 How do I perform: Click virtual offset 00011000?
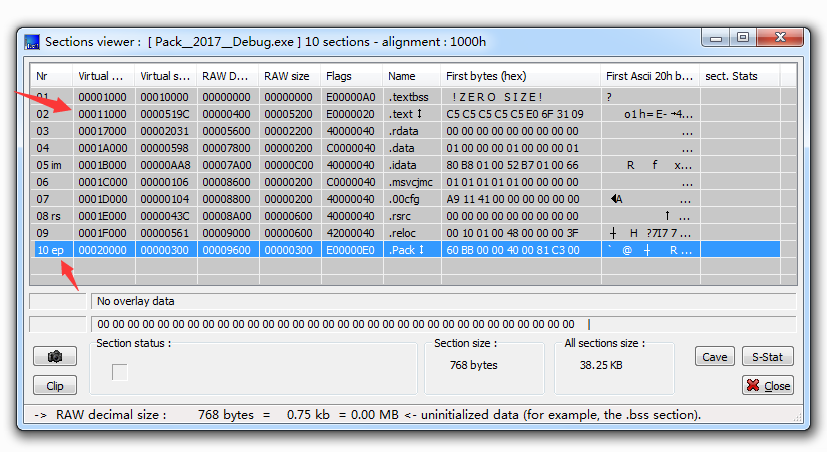[x=102, y=114]
